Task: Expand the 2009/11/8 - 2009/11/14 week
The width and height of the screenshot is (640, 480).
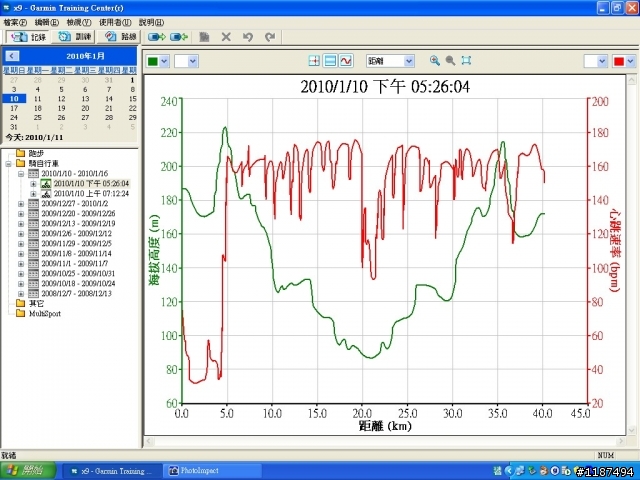Action: click(x=21, y=253)
